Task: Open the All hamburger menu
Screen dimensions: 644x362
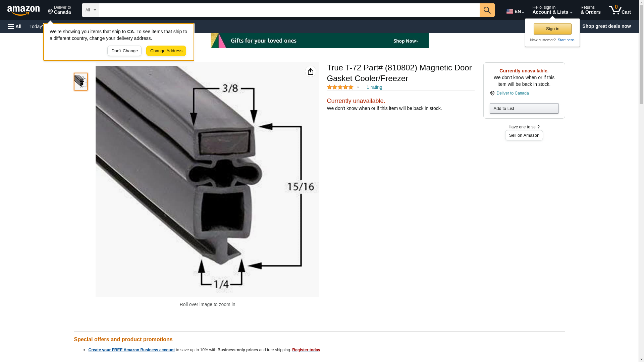Action: tap(15, 26)
